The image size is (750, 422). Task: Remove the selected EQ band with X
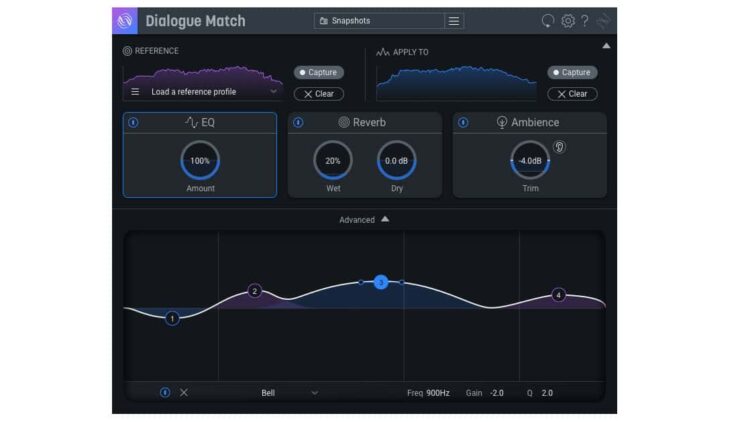[184, 392]
